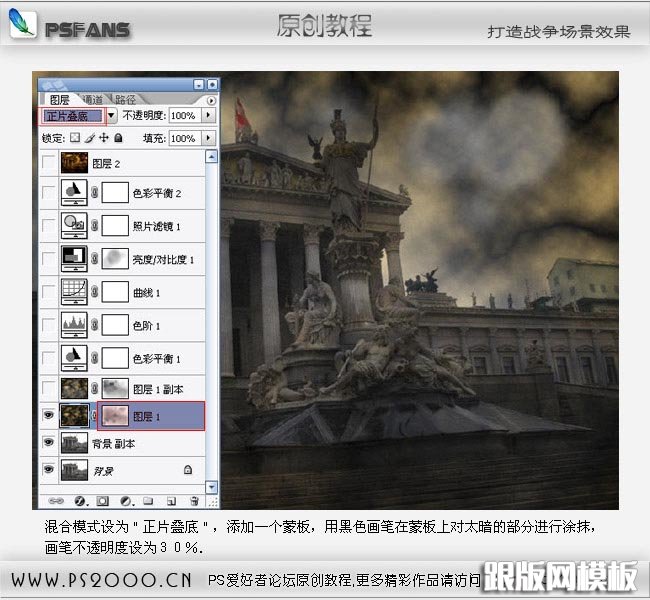Switch to the 通道 channels tab
650x600 pixels.
coord(92,99)
